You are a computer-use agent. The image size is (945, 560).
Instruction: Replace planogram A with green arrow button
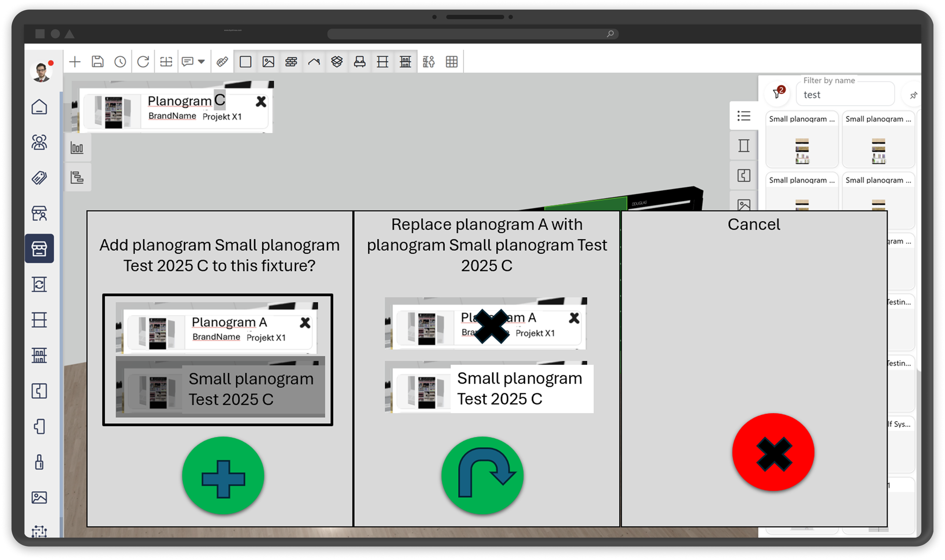pyautogui.click(x=482, y=475)
